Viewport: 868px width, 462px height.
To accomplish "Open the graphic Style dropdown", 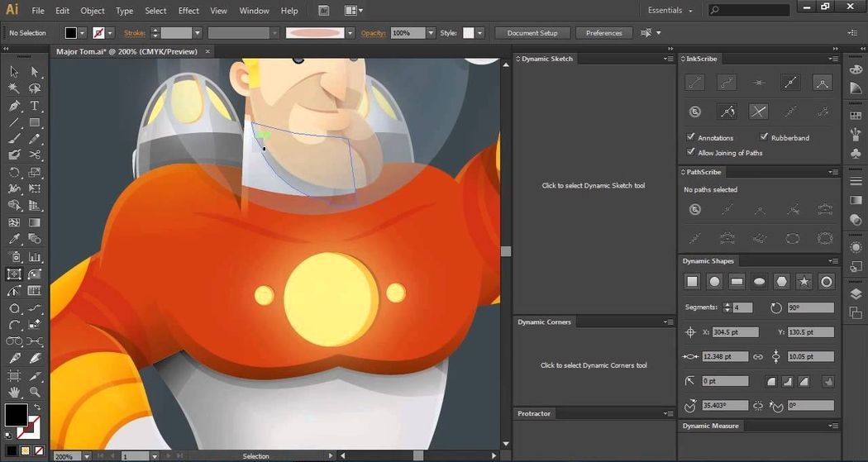I will pos(480,33).
